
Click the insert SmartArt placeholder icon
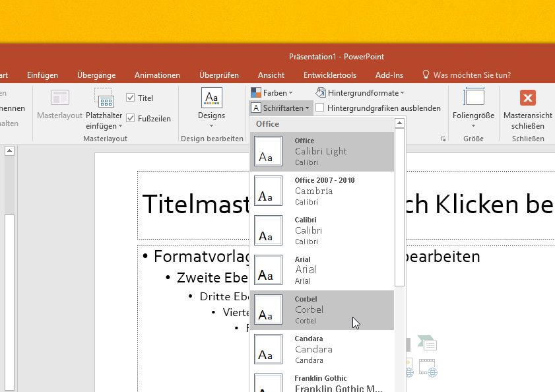[x=427, y=343]
